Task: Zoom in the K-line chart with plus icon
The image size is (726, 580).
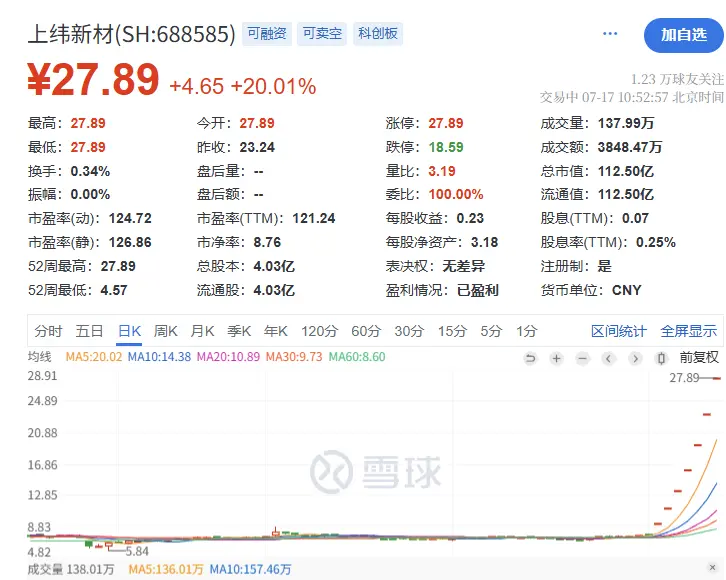Action: (x=556, y=358)
